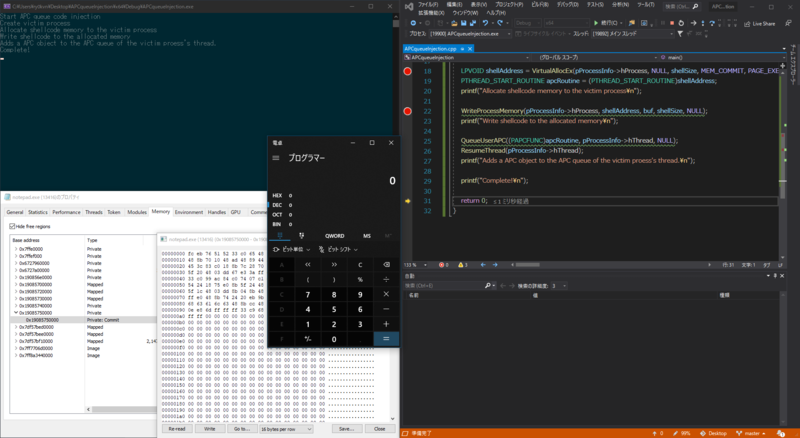
Task: Click the Show Next Statement arrow icon
Action: pos(693,23)
